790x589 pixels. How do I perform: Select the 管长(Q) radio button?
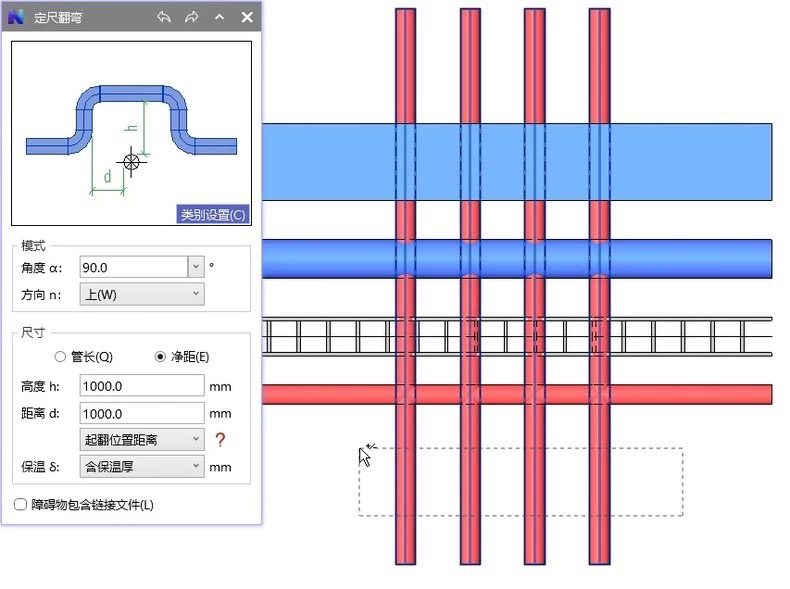pos(61,357)
